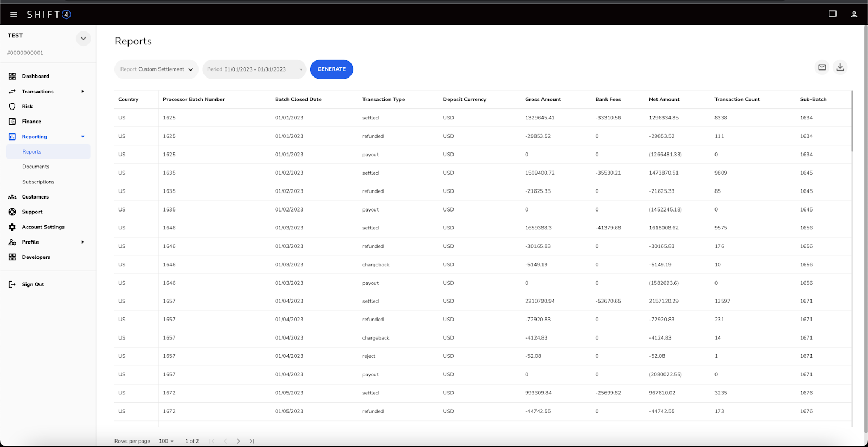Change rows per page value 100

tap(166, 441)
